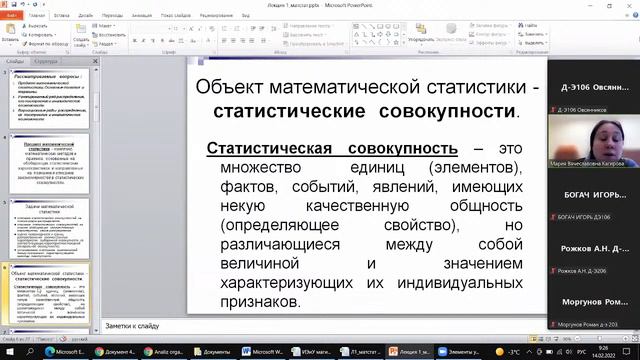Screen dimensions: 640x360
Task: Toggle text shadow formatting
Action: pos(162,41)
